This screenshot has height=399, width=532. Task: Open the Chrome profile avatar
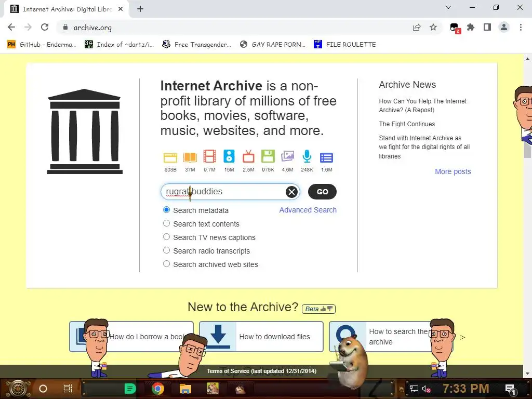pos(504,27)
